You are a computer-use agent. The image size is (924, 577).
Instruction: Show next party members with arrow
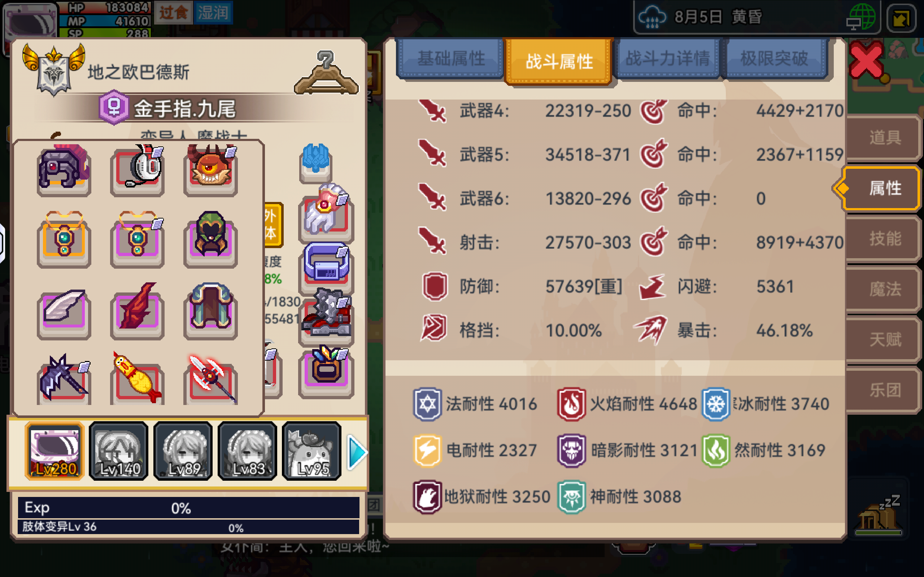tap(357, 453)
